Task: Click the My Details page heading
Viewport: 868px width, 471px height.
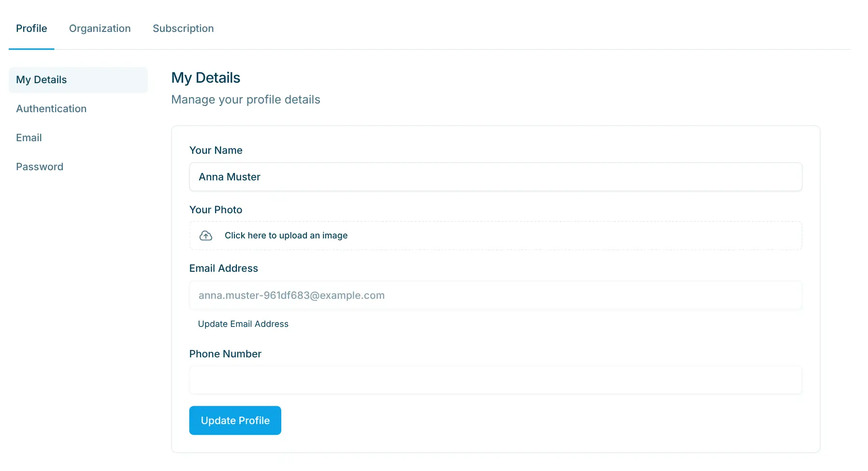Action: pyautogui.click(x=206, y=78)
